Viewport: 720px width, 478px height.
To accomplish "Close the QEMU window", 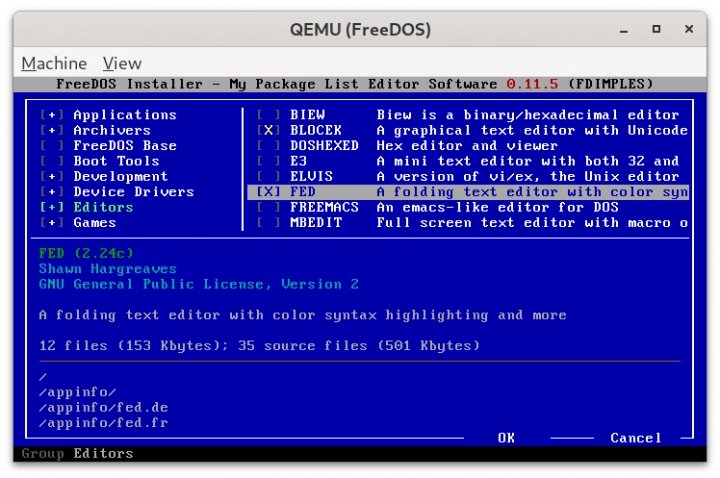I will 689,29.
